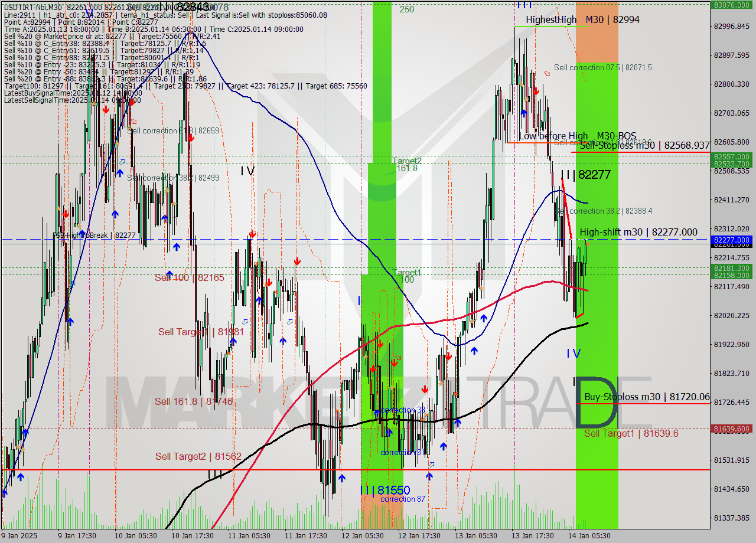Click the black I V wave label
This screenshot has height=543, width=756.
tap(247, 171)
